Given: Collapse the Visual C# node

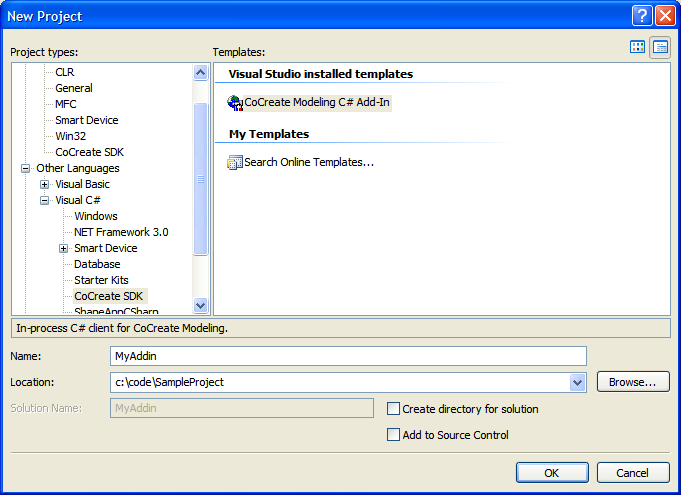Looking at the screenshot, I should (x=44, y=201).
